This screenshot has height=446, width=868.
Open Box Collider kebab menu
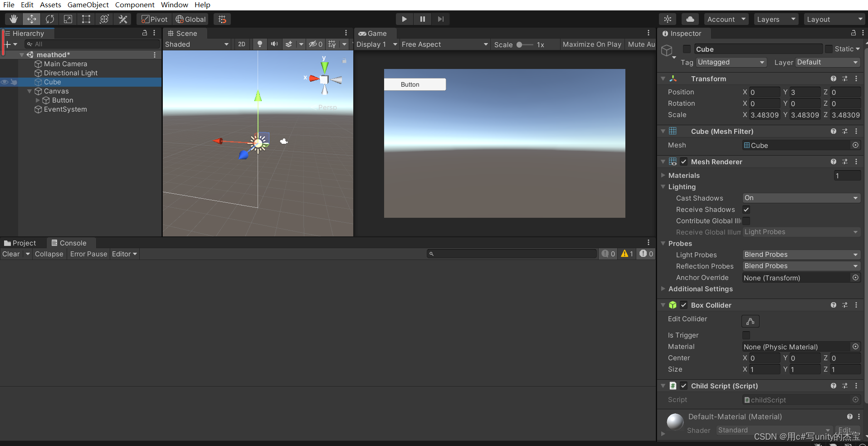pyautogui.click(x=856, y=305)
